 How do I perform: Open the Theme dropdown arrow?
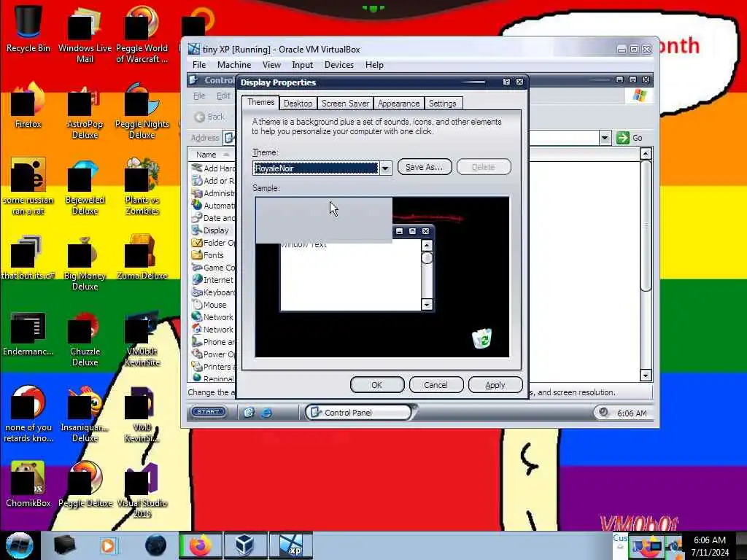coord(385,168)
